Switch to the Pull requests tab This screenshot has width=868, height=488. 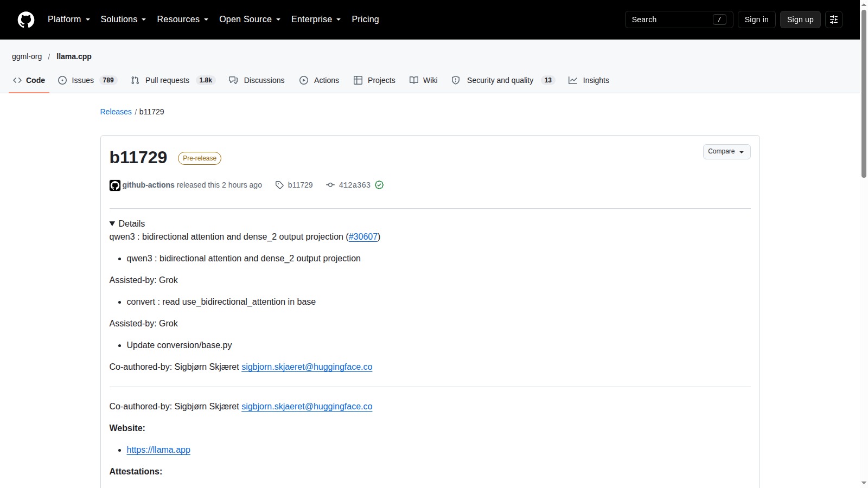pos(173,80)
